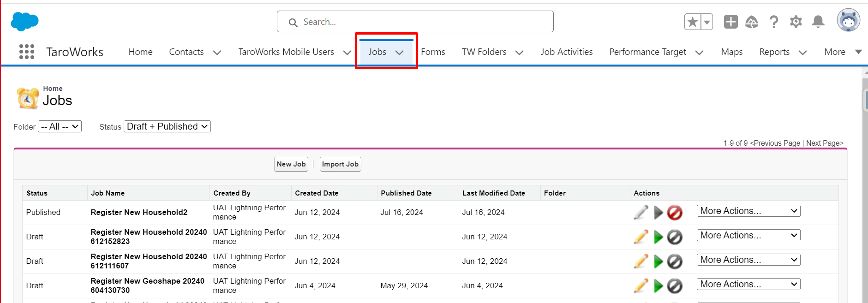Edit Register New Household2 with pencil icon
Screen dimensions: 868x303
641,213
